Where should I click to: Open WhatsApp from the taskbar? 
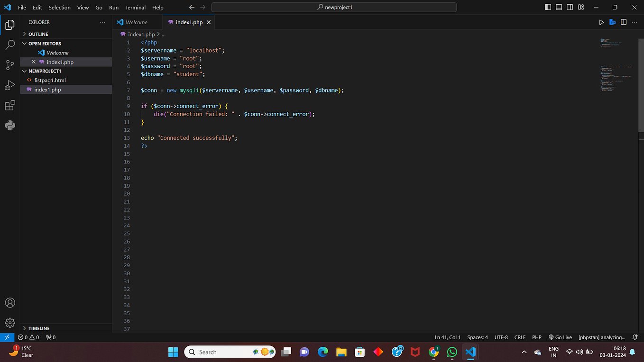click(451, 352)
